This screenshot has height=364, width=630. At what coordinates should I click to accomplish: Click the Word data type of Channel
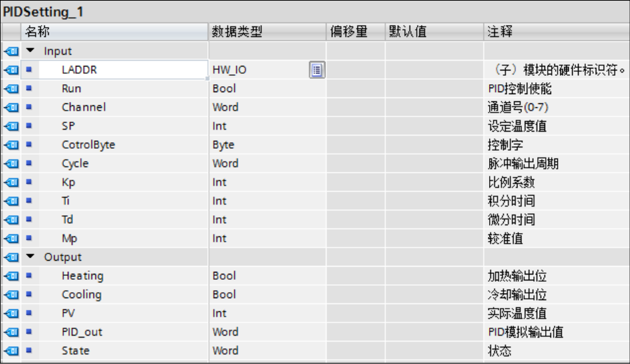pyautogui.click(x=225, y=107)
